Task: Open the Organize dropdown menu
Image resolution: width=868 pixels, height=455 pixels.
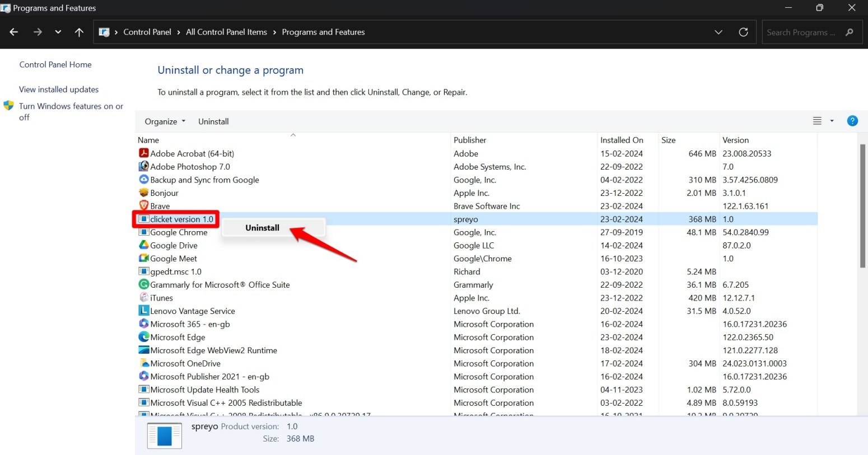Action: point(165,121)
